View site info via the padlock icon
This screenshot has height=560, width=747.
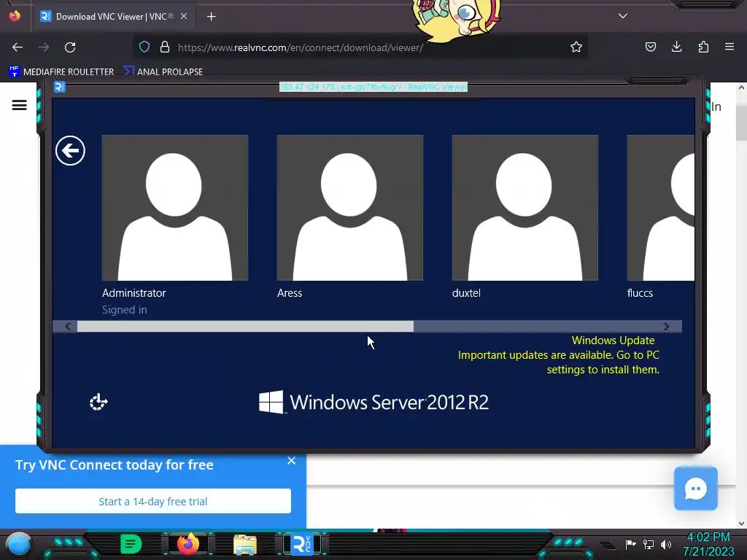[165, 47]
